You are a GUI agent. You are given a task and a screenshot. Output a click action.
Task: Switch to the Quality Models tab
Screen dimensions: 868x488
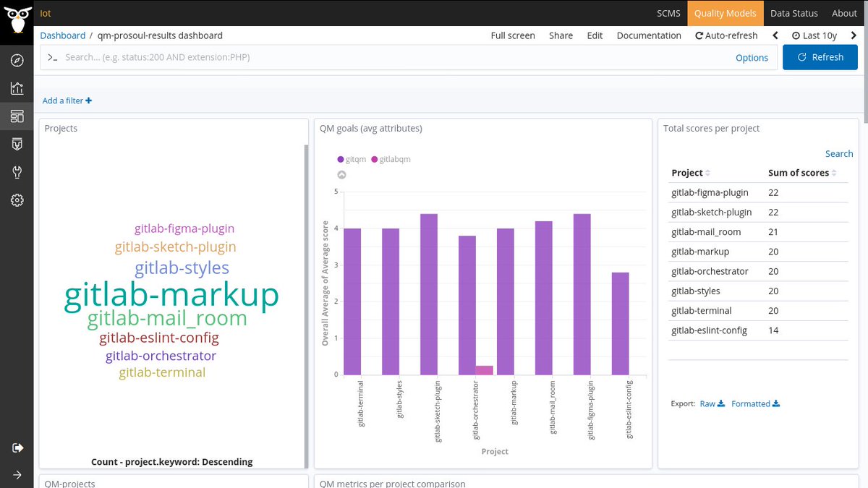pyautogui.click(x=725, y=13)
